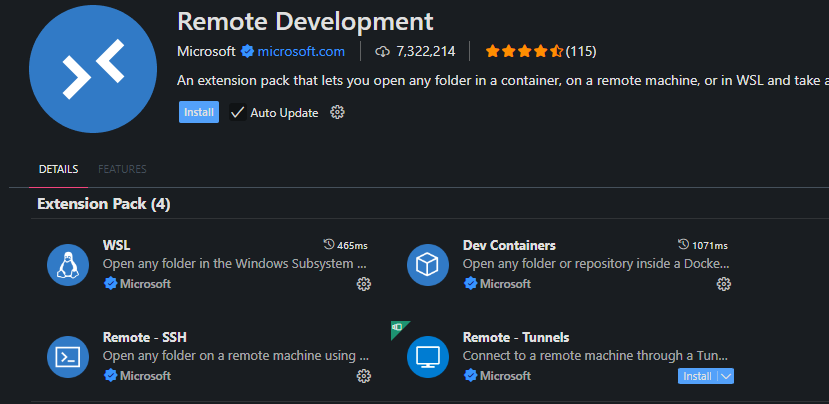Open the manage gear for Dev Containers

tap(724, 284)
